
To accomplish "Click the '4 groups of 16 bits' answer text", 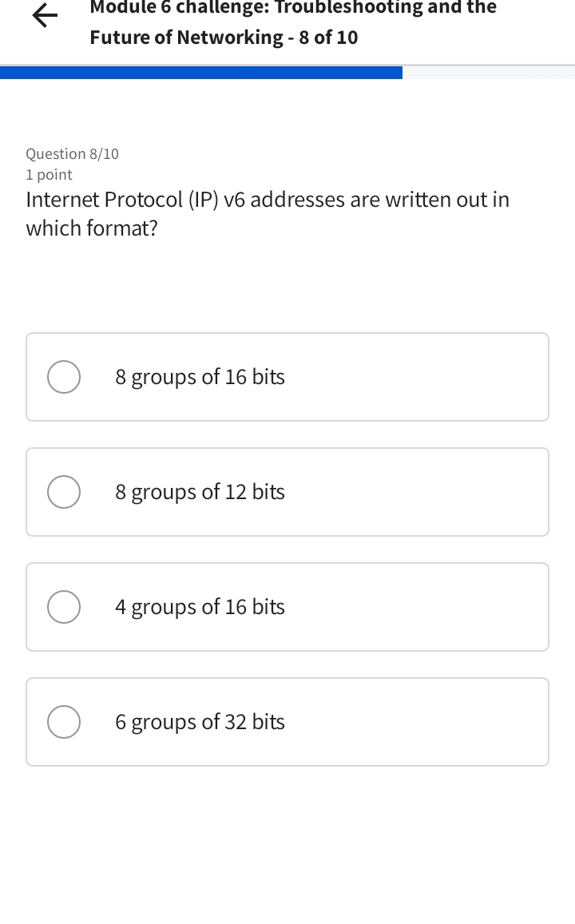I will (x=200, y=607).
